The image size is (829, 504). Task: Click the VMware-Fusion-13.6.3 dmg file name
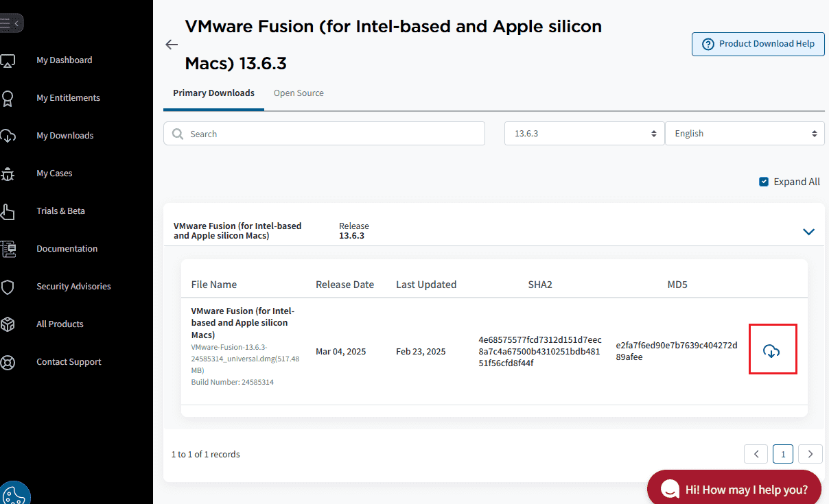(245, 359)
